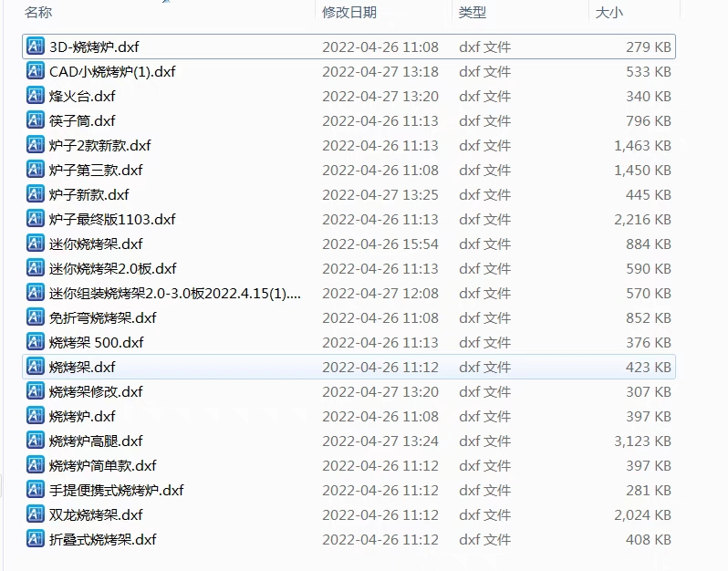Viewport: 728px width, 571px height.
Task: Click the file icon of 3D-烧烤炉.dxf
Action: coord(36,47)
